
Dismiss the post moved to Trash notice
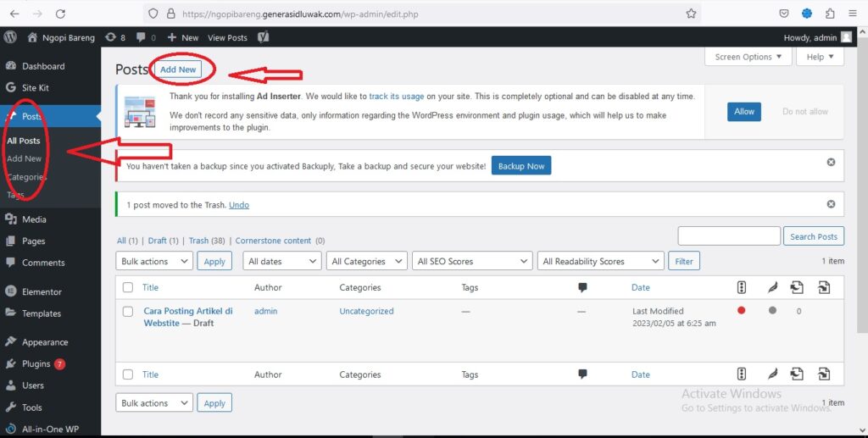[831, 204]
